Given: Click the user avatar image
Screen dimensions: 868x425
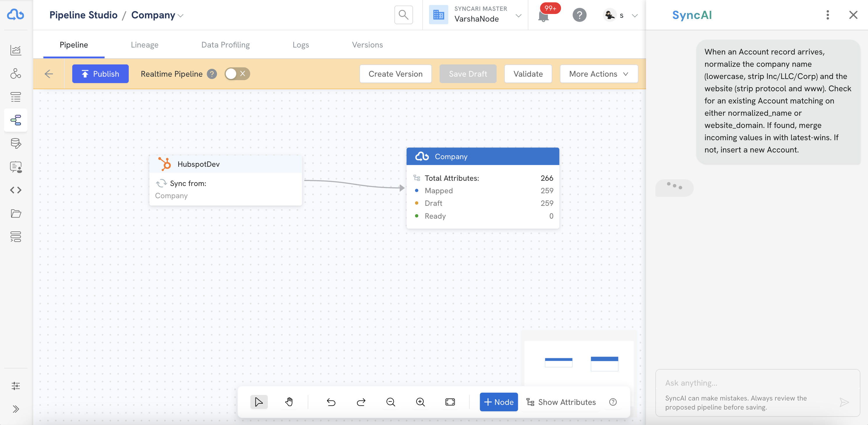Looking at the screenshot, I should point(609,15).
